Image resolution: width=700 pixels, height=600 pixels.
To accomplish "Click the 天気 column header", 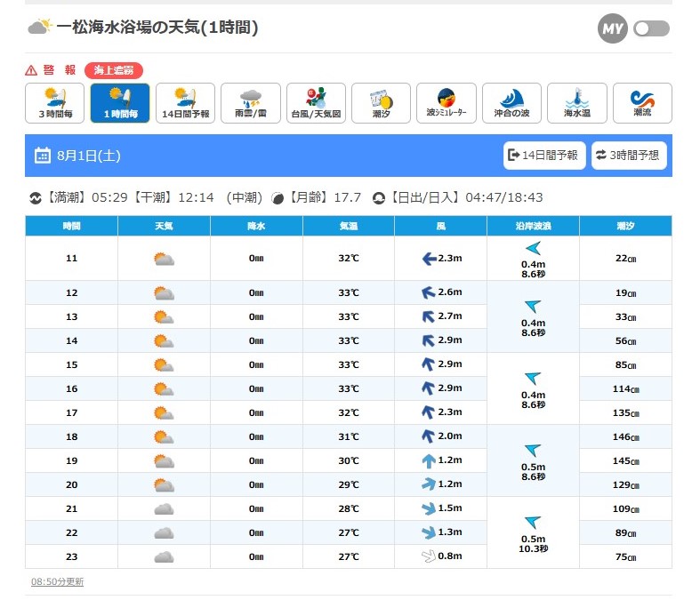I will click(164, 226).
